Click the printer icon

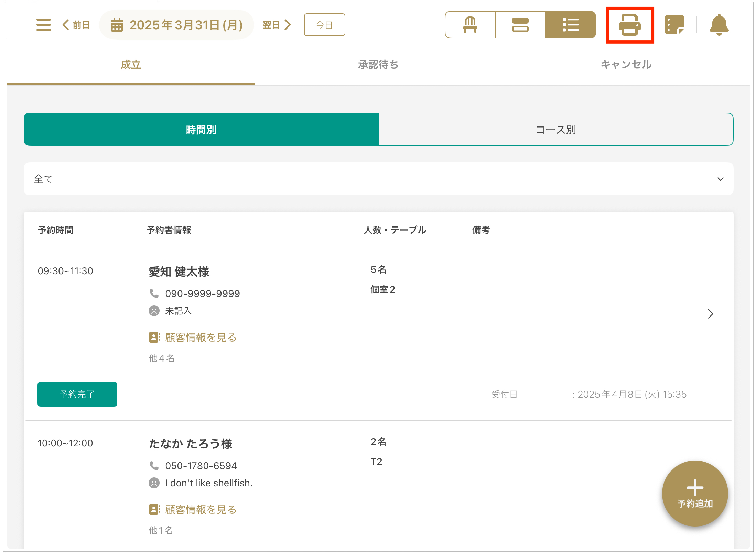[629, 25]
